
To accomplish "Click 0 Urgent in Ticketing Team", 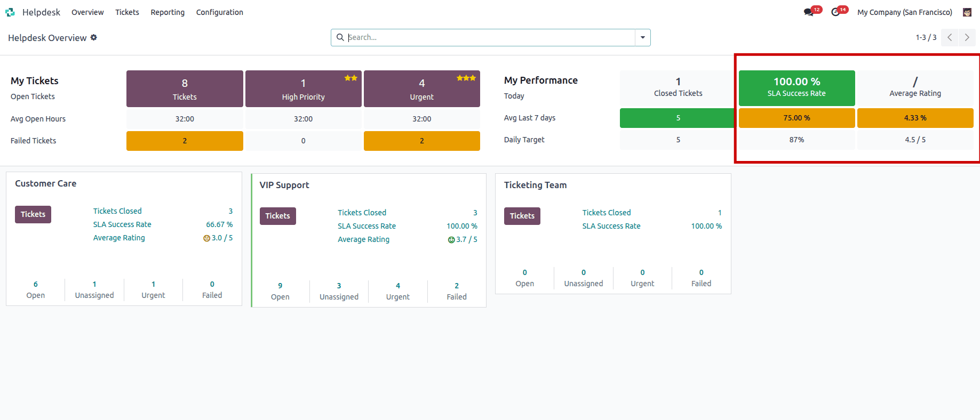I will 642,278.
